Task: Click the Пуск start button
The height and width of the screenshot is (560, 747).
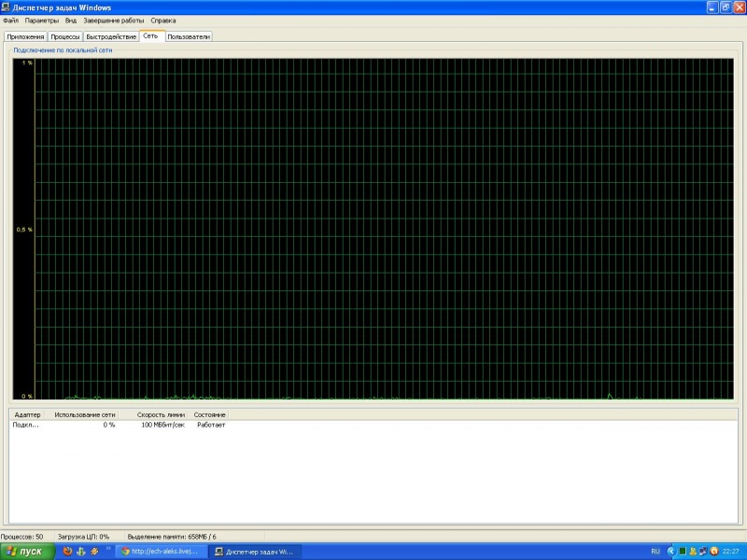Action: (x=25, y=552)
